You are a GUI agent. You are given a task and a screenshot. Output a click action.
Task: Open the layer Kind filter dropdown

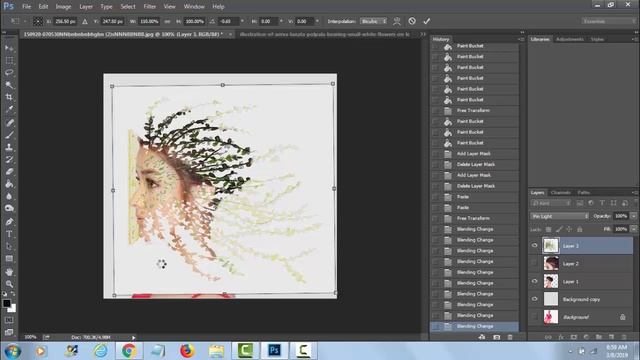click(551, 203)
